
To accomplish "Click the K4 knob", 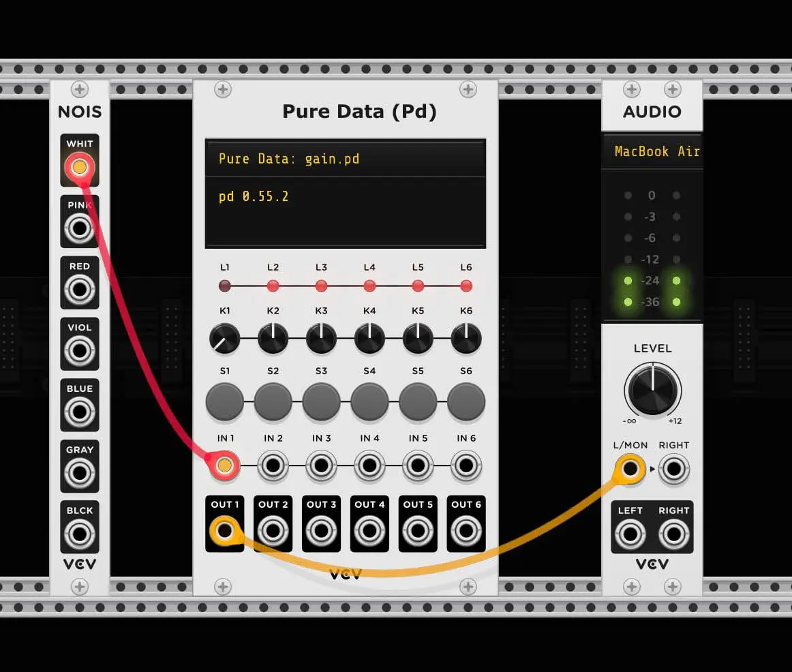I will coord(369,338).
